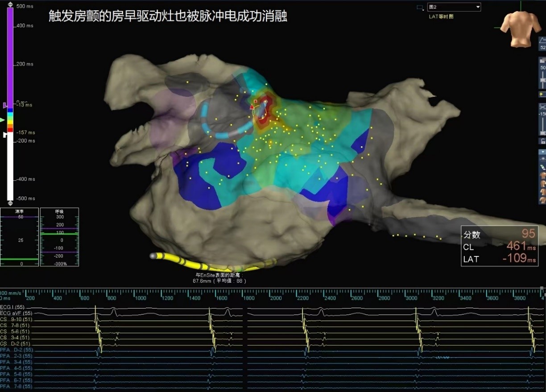Click the scissors clipping tool icon

point(542,107)
